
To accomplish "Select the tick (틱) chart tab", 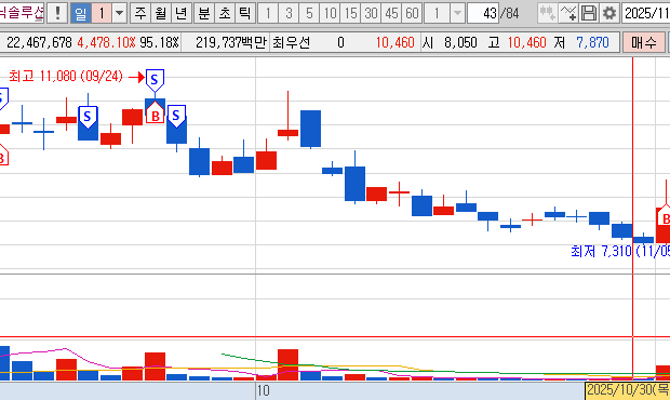I will (244, 13).
